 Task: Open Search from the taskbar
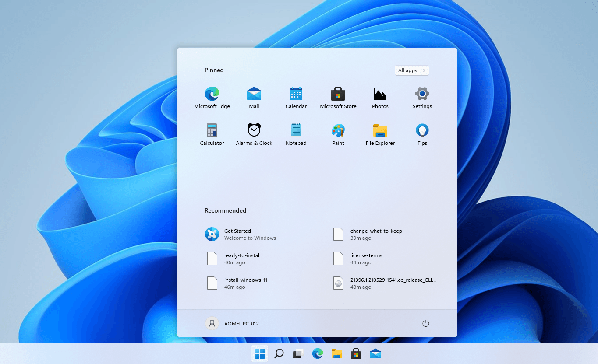click(x=279, y=353)
